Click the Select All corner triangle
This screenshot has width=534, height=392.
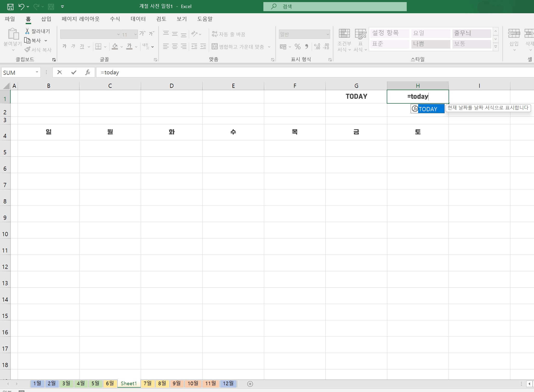coord(6,86)
